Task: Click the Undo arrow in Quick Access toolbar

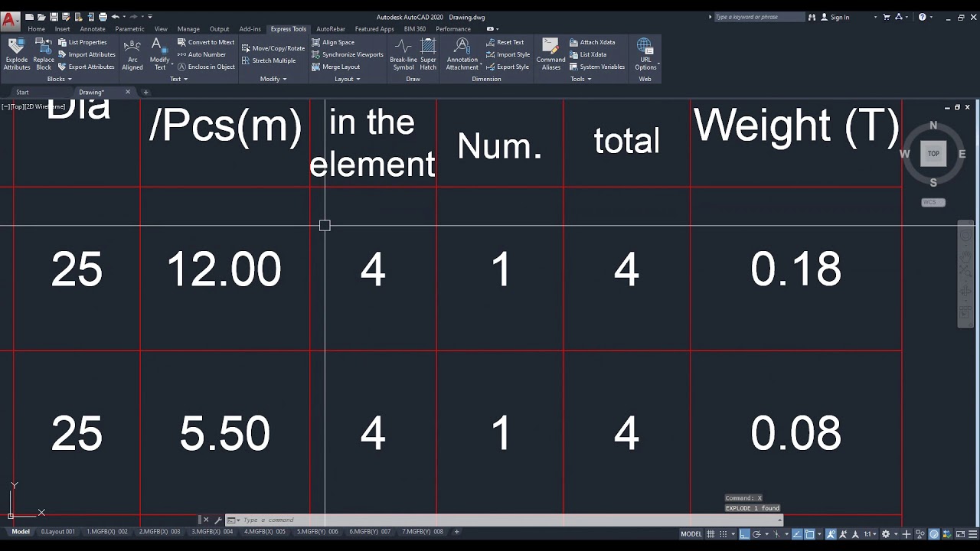Action: pos(116,17)
